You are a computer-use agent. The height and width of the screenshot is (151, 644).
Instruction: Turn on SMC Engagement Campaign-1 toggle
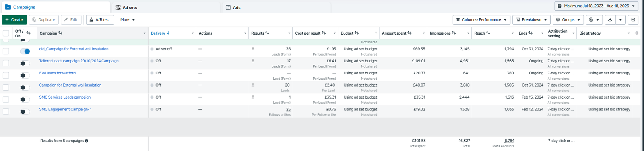25,112
